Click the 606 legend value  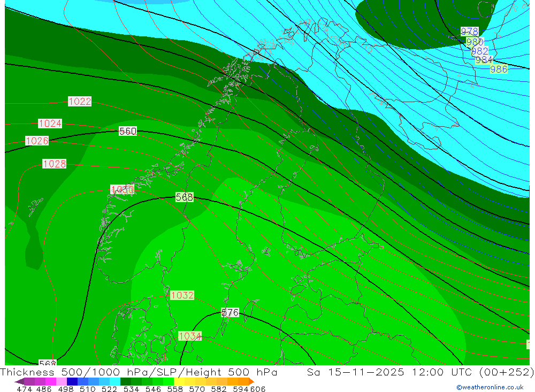tap(258, 389)
